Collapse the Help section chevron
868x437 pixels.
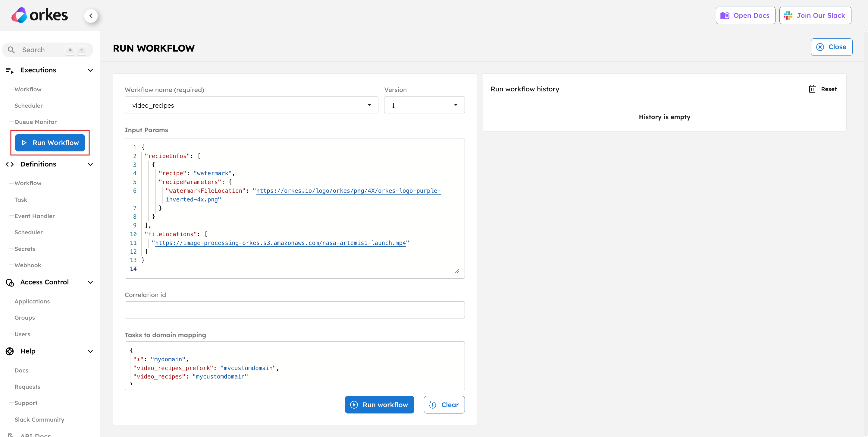(90, 351)
